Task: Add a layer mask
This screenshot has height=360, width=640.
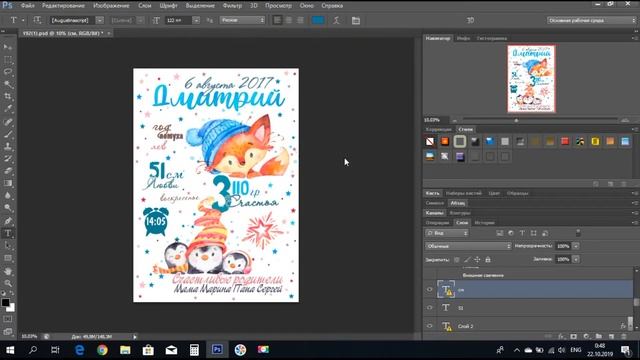Action: (x=573, y=336)
